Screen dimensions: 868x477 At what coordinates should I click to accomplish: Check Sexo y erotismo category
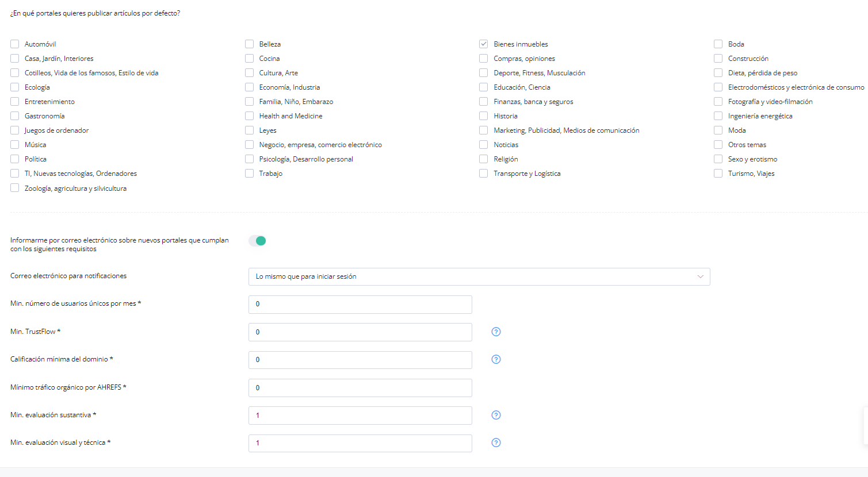[x=718, y=159]
